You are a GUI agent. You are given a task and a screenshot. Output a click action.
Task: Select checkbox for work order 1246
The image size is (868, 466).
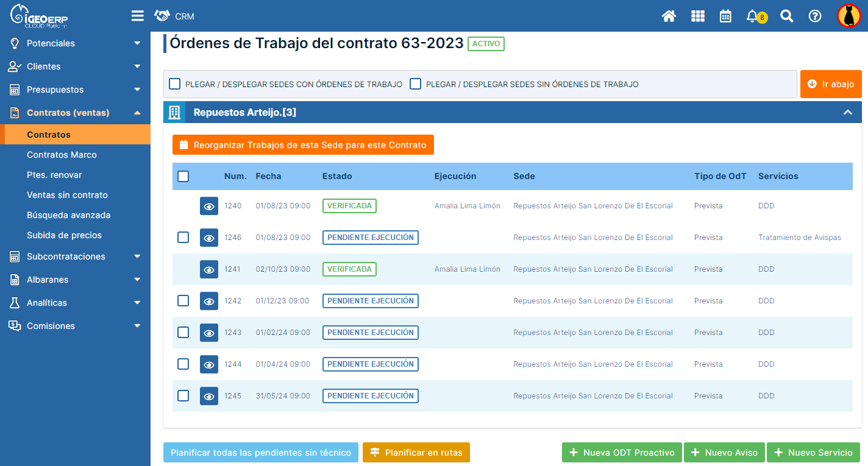point(183,238)
